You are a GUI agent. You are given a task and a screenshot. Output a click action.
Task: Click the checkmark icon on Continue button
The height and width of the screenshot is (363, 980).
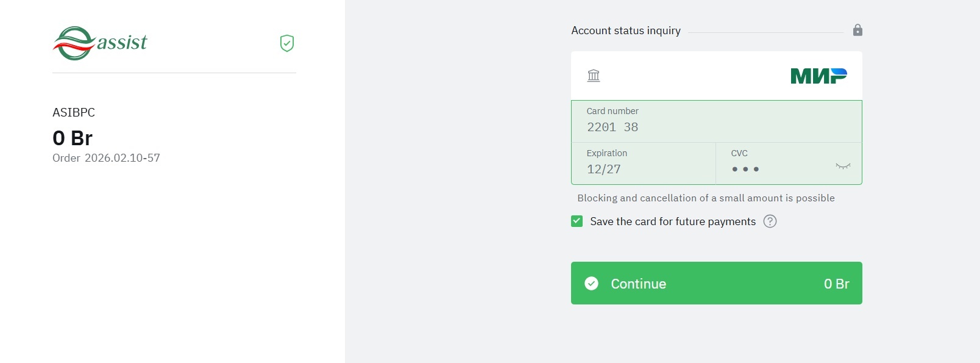(x=591, y=283)
